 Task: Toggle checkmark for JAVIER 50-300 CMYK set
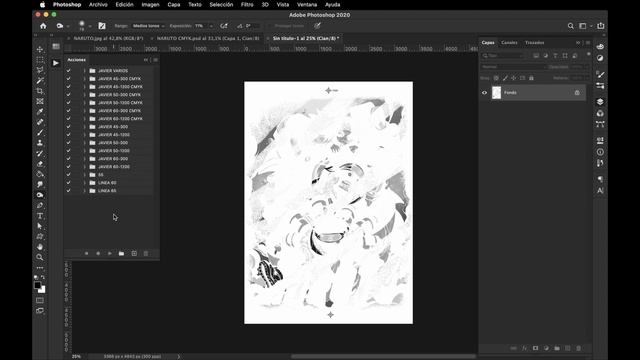click(68, 95)
